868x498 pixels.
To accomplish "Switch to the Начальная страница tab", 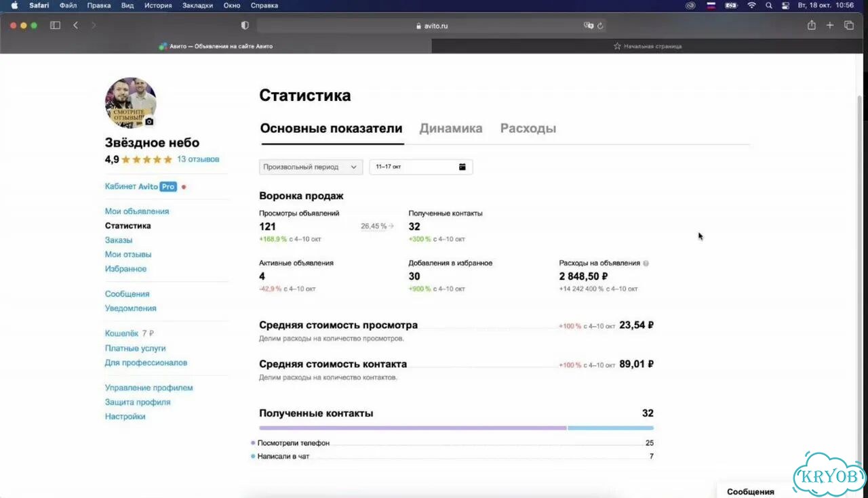I will 649,46.
